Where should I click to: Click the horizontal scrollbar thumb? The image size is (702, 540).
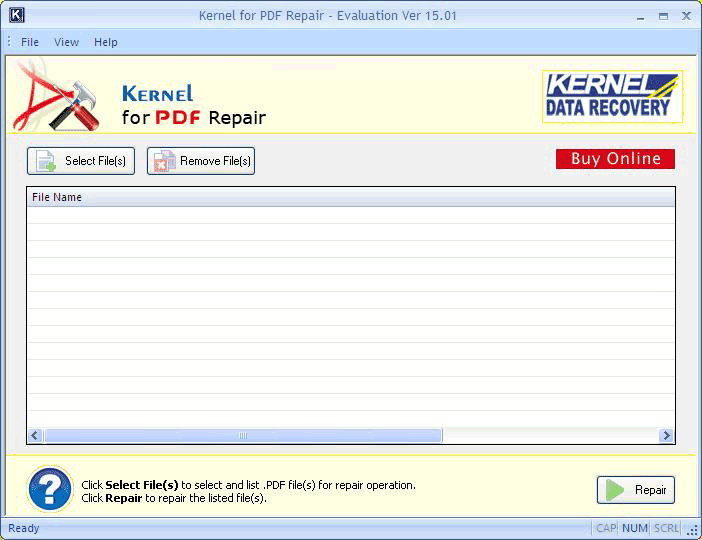242,436
